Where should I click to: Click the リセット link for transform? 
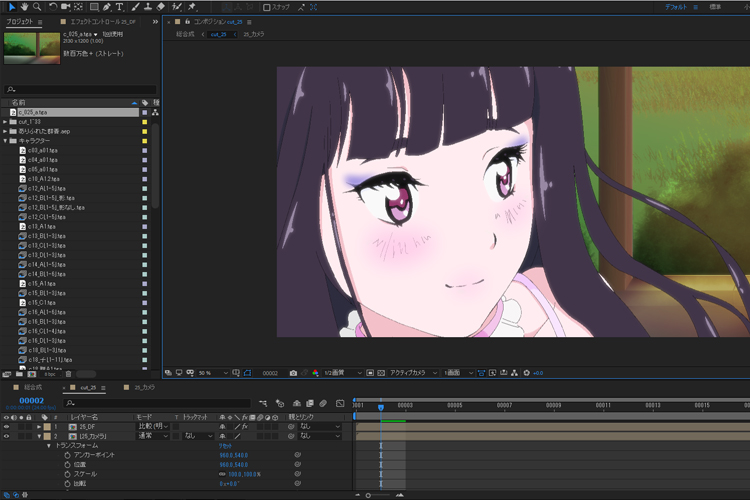pyautogui.click(x=225, y=446)
